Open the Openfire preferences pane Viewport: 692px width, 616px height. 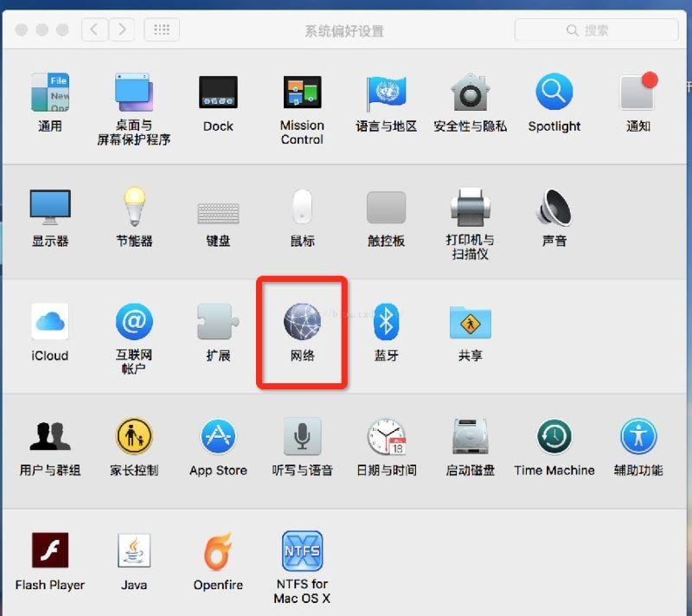[218, 554]
